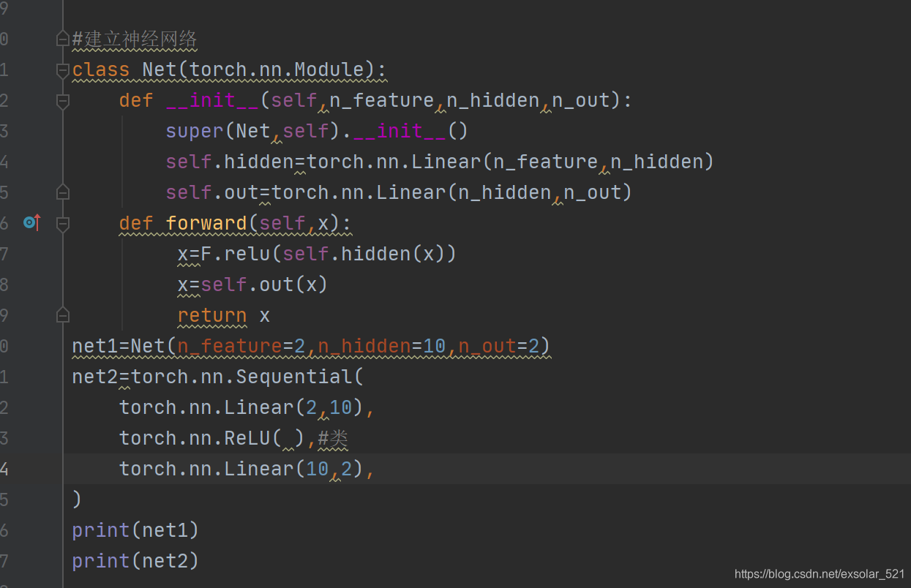Viewport: 911px width, 588px height.
Task: Click the 'print(net2)' statement
Action: [136, 561]
